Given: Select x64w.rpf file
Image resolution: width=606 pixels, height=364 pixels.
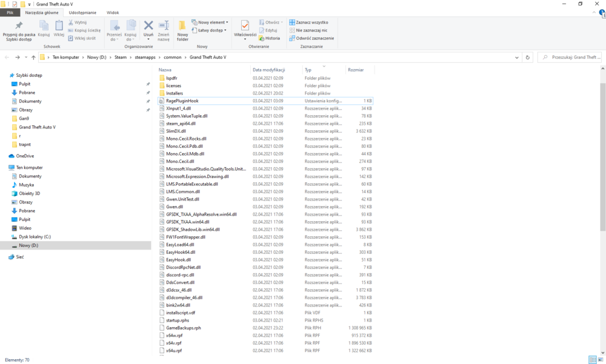Looking at the screenshot, I should pos(265,336).
